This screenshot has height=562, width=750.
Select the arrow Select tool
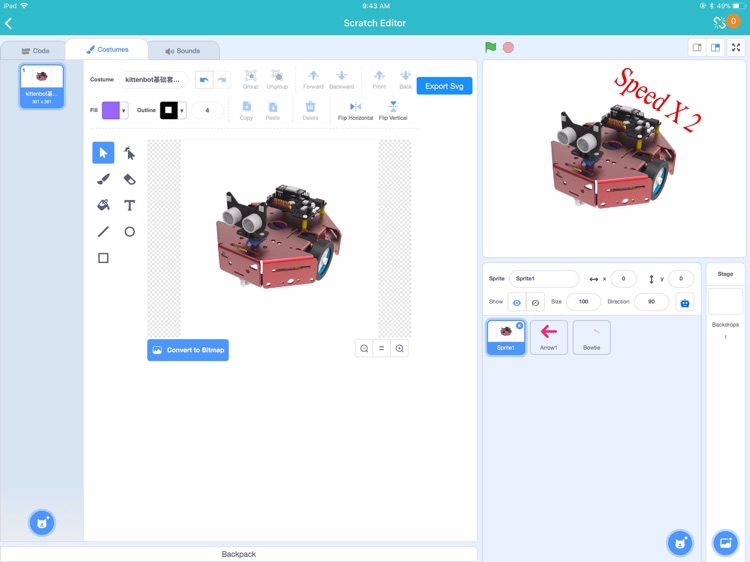coord(103,153)
